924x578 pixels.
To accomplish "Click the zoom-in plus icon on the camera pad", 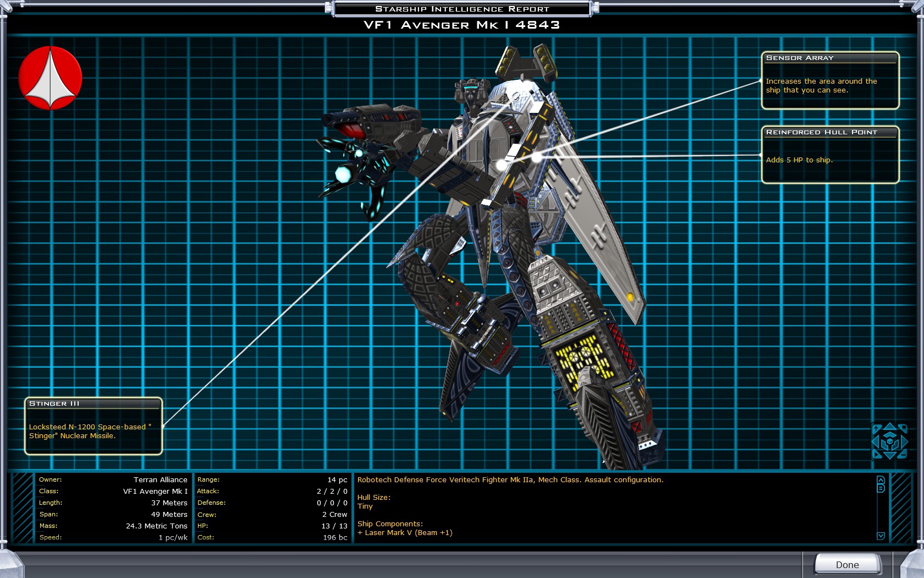I will [x=876, y=427].
